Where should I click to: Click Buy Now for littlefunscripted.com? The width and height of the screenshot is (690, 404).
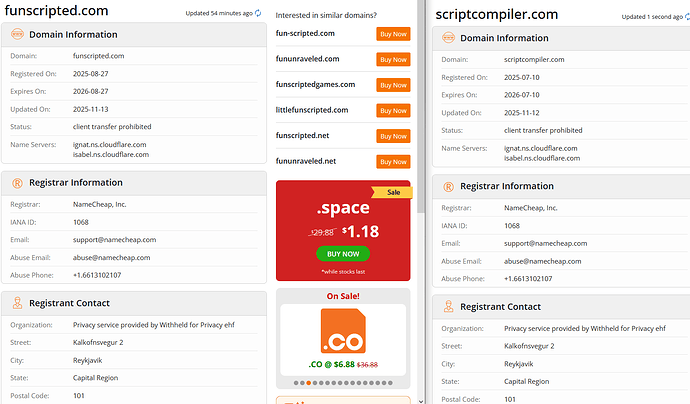[x=393, y=110]
